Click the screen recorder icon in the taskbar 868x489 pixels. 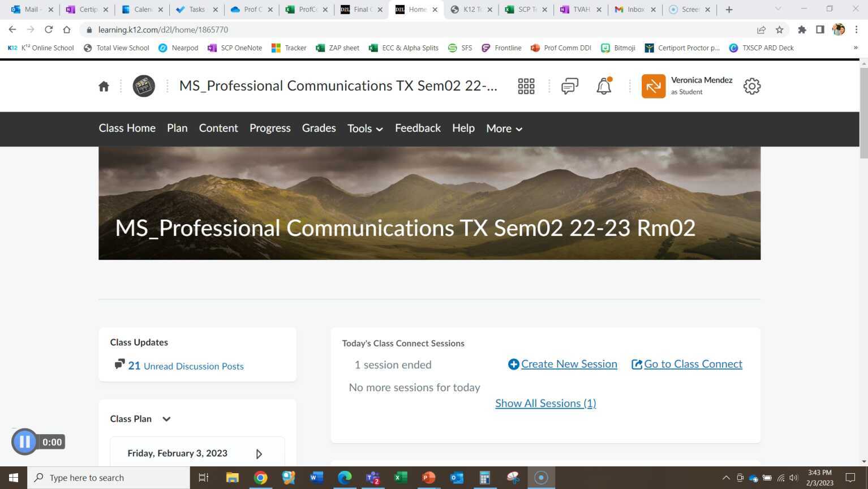tap(540, 477)
